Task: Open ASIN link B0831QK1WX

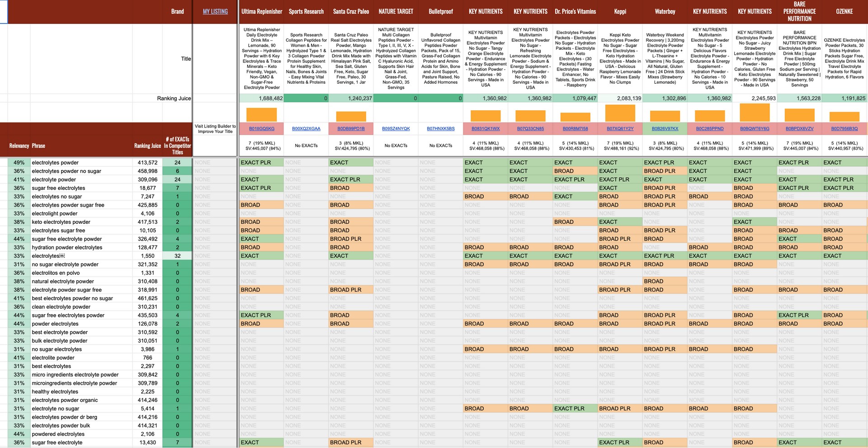Action: (486, 128)
